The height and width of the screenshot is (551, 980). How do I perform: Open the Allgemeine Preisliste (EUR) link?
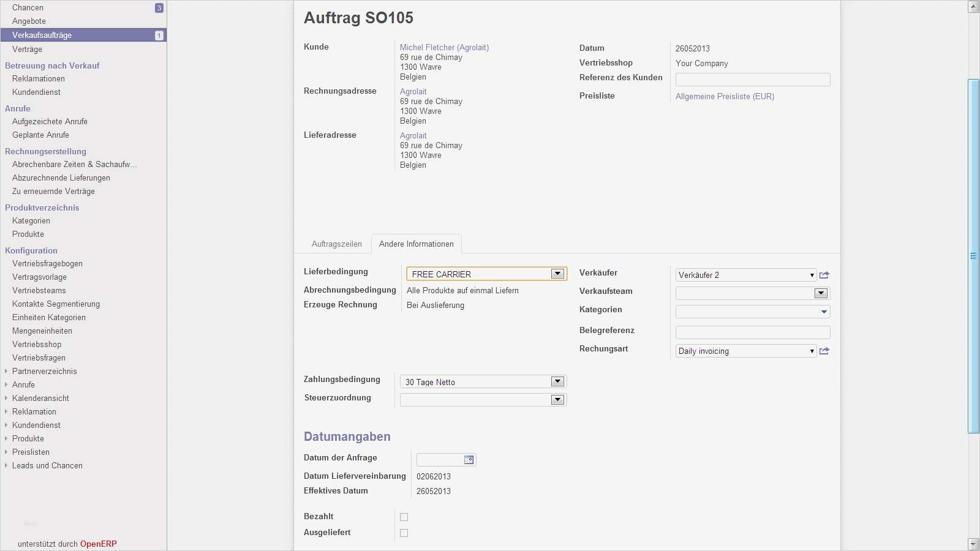[725, 96]
